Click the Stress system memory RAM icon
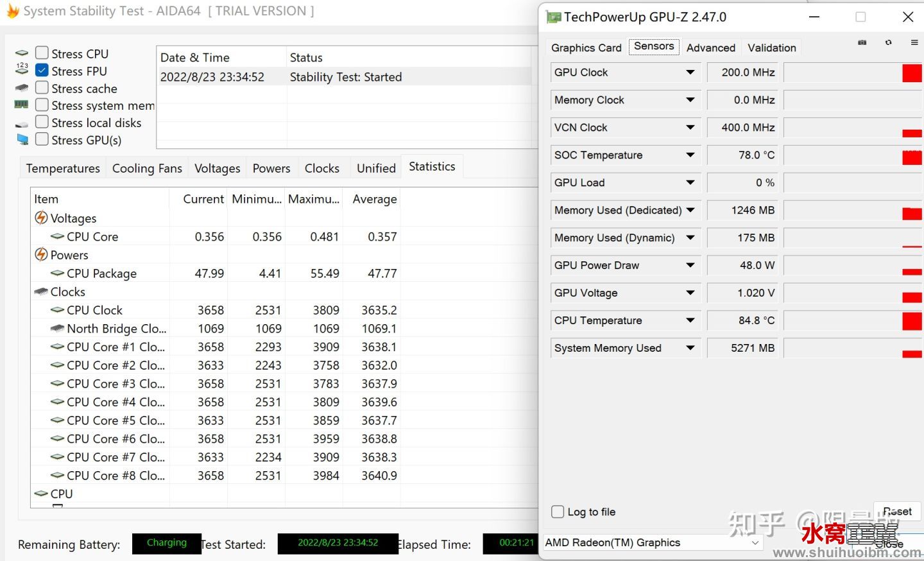924x561 pixels. click(x=22, y=105)
